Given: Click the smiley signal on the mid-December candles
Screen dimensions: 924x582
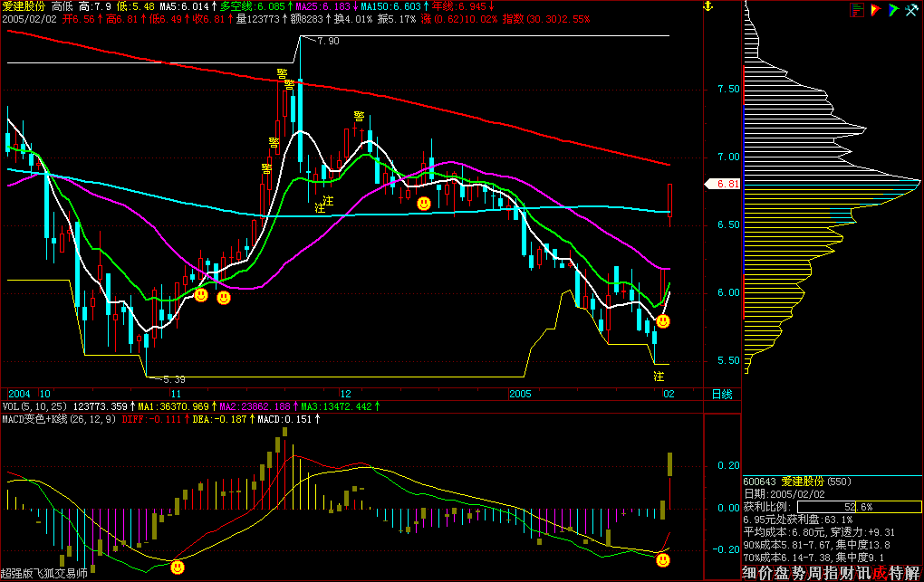Looking at the screenshot, I should (423, 204).
